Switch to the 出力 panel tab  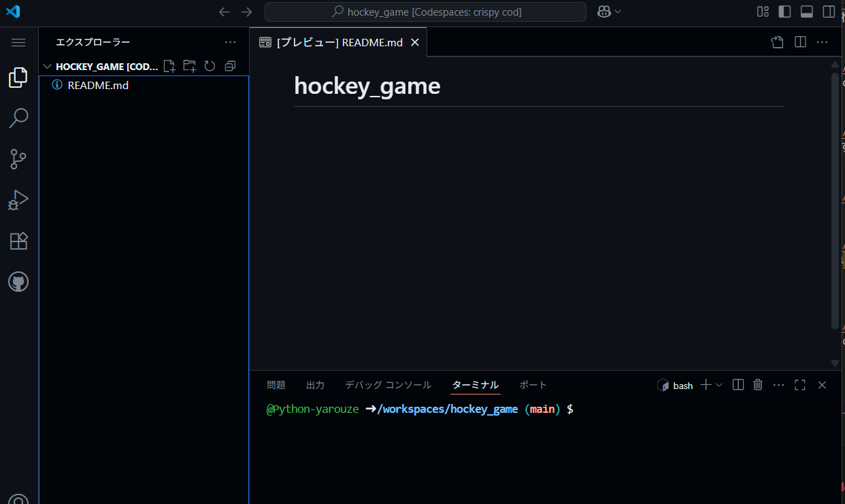[x=315, y=385]
